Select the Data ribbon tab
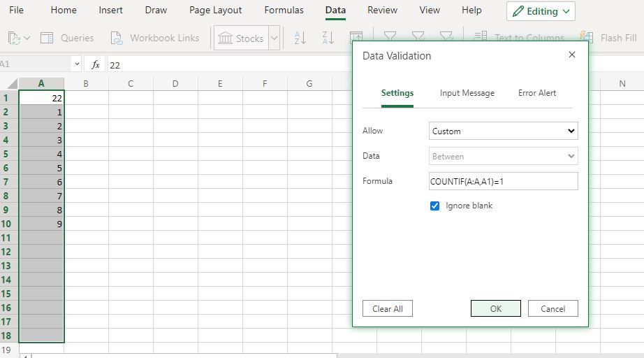Viewport: 644px width, 358px height. click(335, 10)
